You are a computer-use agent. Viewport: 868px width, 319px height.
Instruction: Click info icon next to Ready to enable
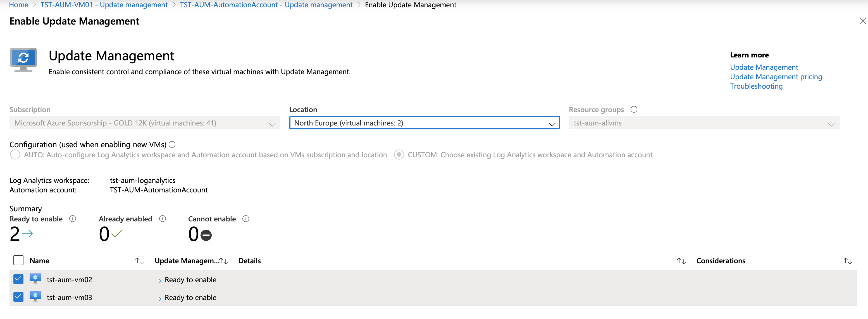tap(72, 219)
